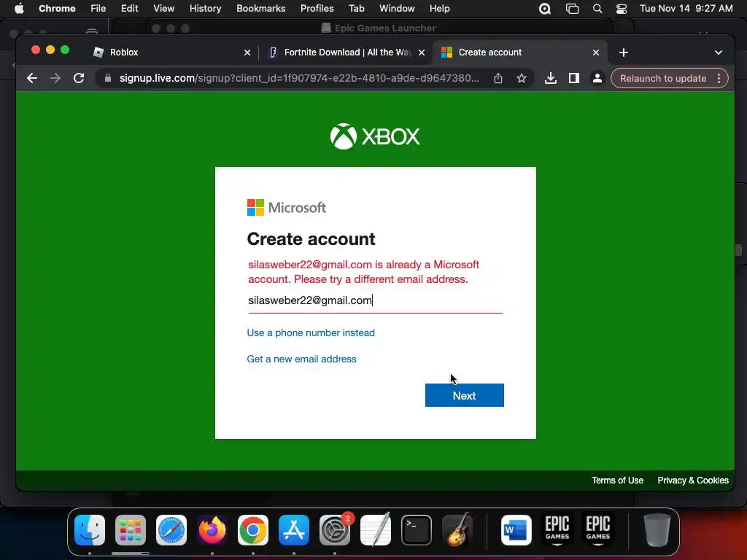This screenshot has height=560, width=747.
Task: Go back to the previous page
Action: click(x=32, y=78)
